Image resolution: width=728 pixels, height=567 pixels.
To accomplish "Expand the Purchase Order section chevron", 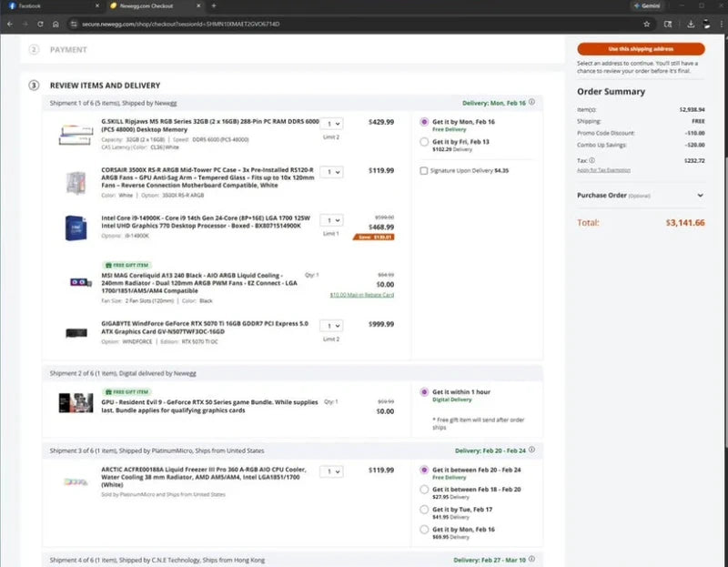I will 700,196.
